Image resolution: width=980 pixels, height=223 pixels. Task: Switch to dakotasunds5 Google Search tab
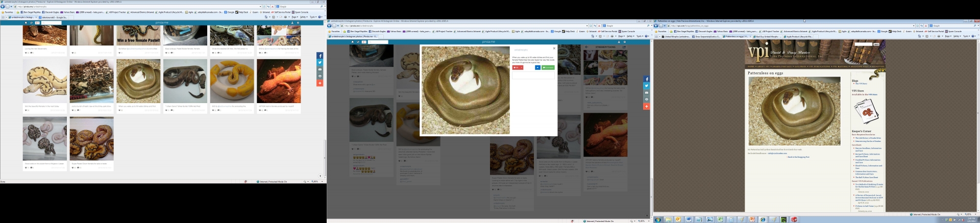(53, 17)
